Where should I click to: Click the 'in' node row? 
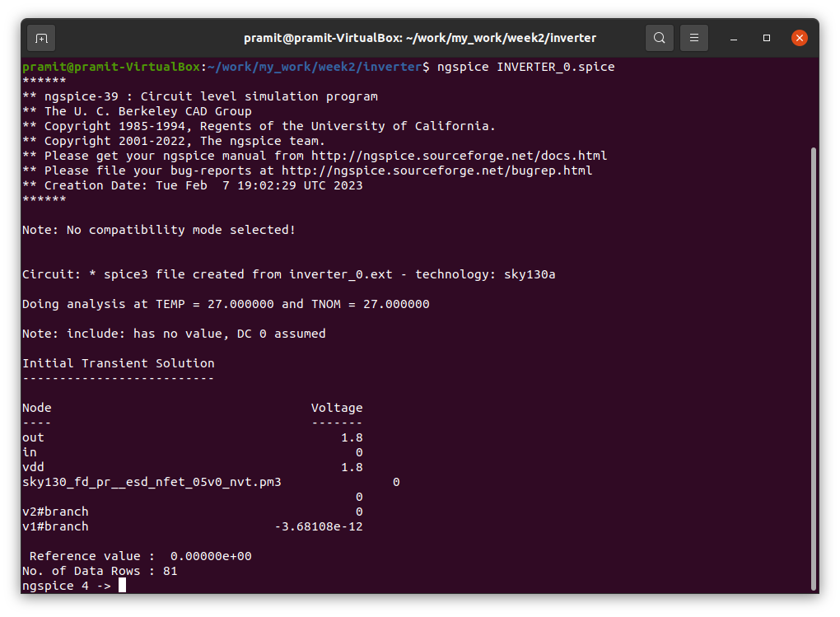(193, 452)
